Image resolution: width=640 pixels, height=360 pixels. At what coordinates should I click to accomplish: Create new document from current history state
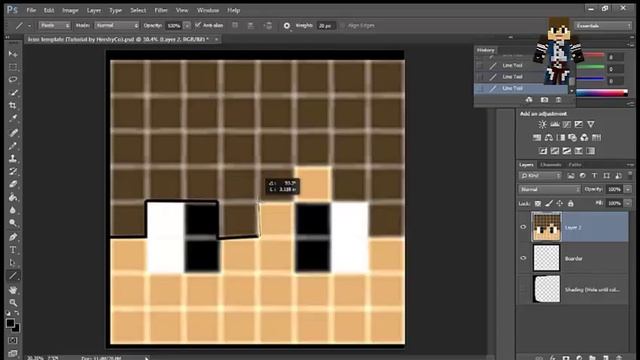tap(529, 100)
